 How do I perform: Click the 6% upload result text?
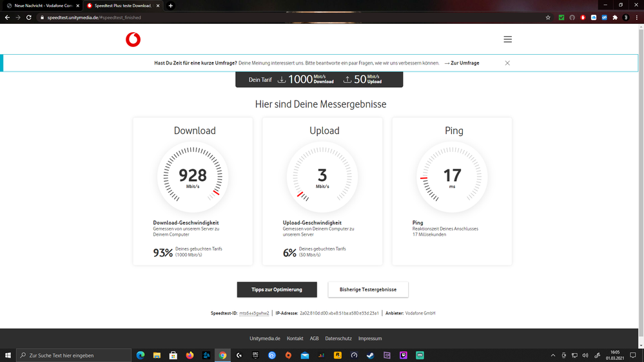point(289,252)
